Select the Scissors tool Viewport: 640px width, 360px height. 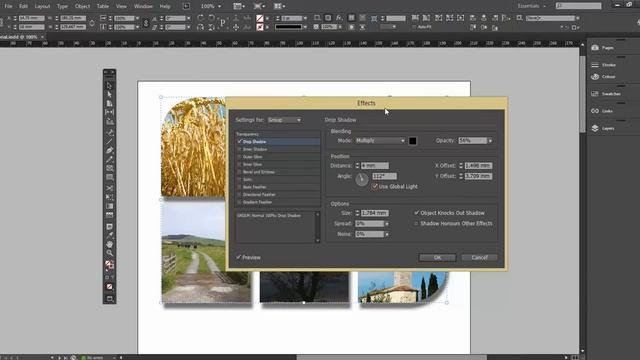[x=109, y=188]
